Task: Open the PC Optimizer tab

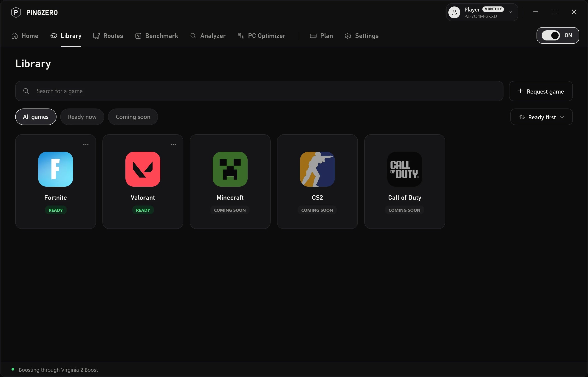Action: click(261, 36)
